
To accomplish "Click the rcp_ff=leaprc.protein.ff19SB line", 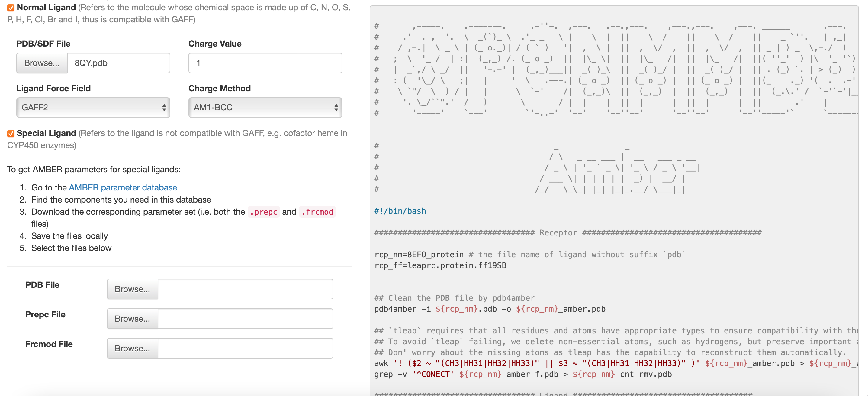I will coord(440,265).
